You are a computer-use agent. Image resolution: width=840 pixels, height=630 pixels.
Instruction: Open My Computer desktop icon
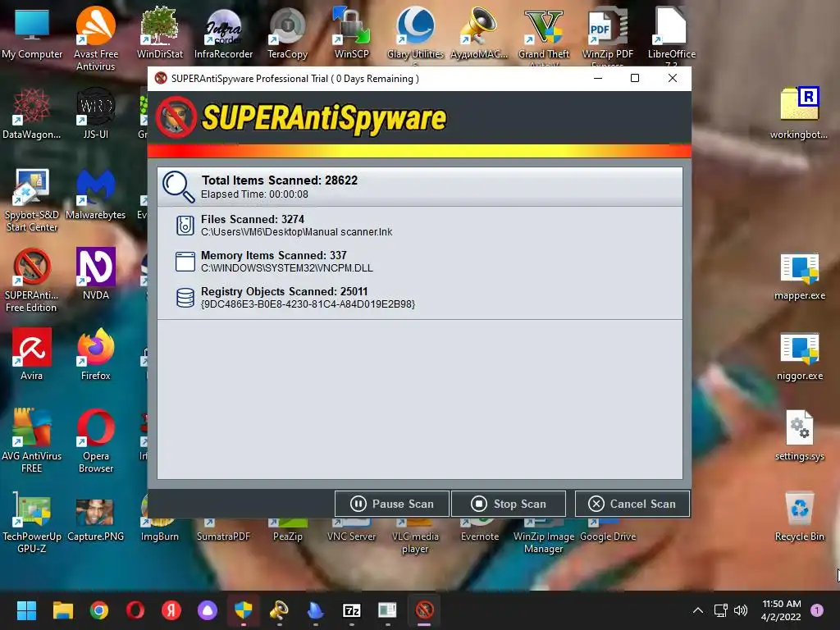tap(32, 33)
